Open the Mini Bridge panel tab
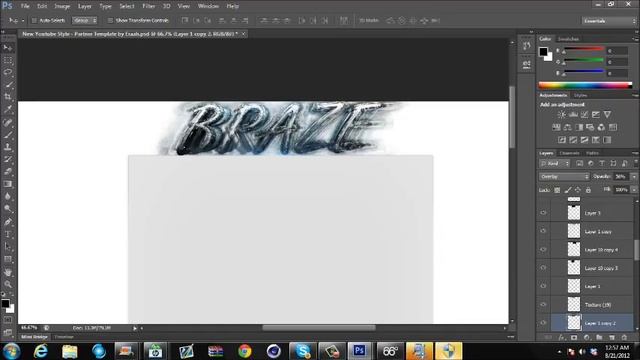Viewport: 640px width, 360px height. 34,337
